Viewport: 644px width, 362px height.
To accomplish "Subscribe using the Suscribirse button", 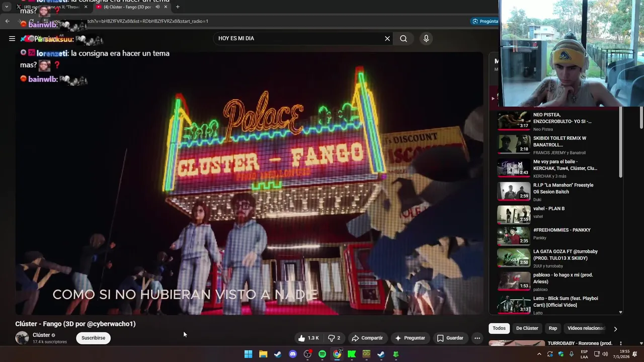I will 93,338.
